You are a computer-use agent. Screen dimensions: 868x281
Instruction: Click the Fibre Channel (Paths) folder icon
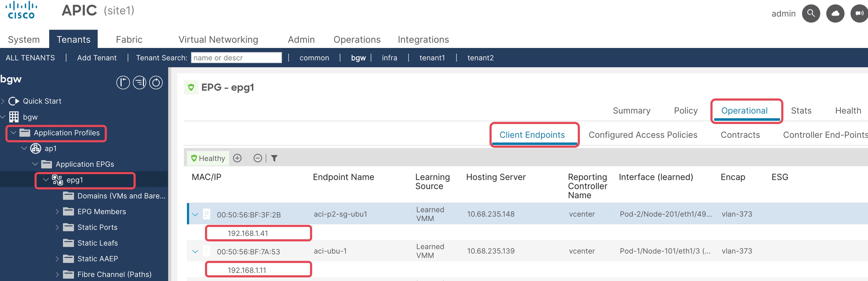(68, 274)
